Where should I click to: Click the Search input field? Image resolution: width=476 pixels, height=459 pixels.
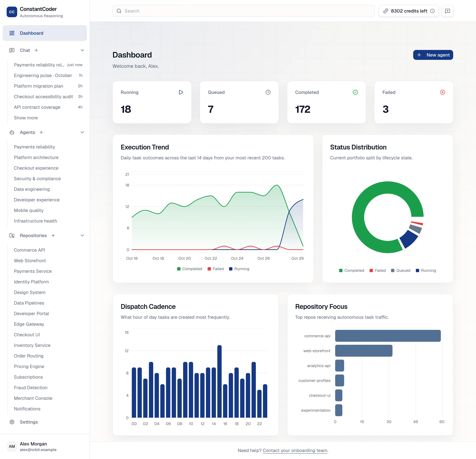coord(243,11)
